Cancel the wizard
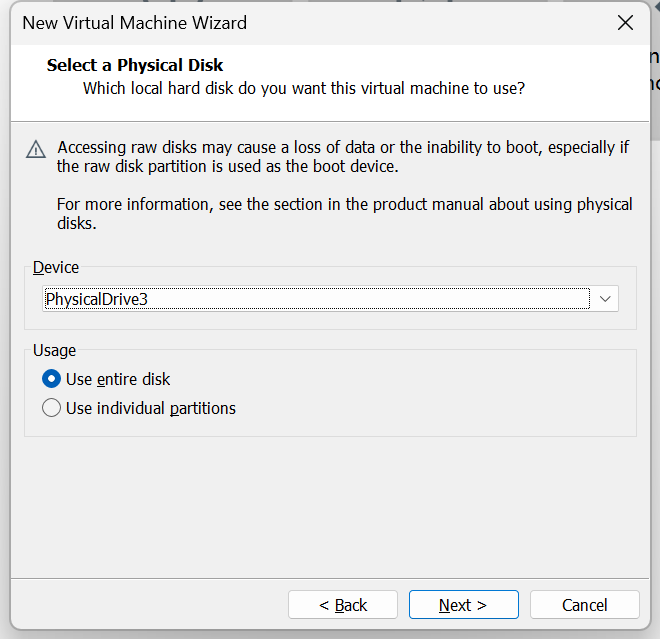 click(x=584, y=605)
